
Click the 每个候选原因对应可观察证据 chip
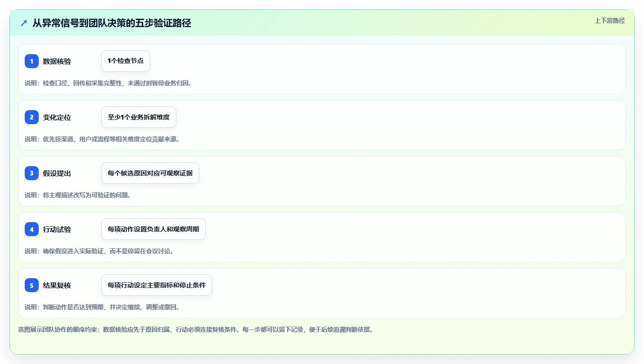click(x=150, y=173)
